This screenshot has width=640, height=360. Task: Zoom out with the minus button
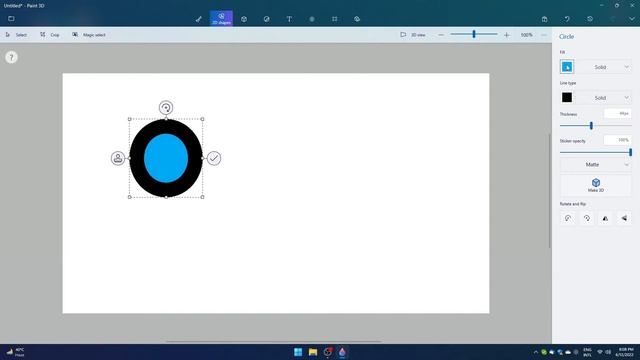441,35
